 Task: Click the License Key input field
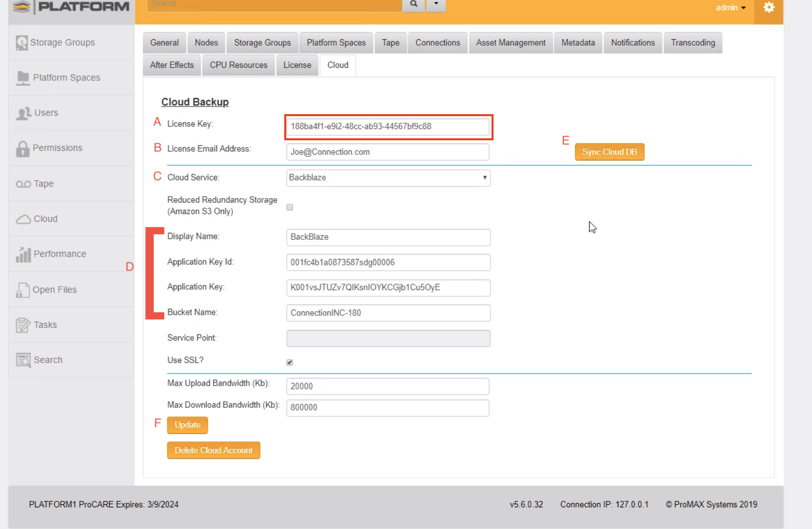point(388,127)
